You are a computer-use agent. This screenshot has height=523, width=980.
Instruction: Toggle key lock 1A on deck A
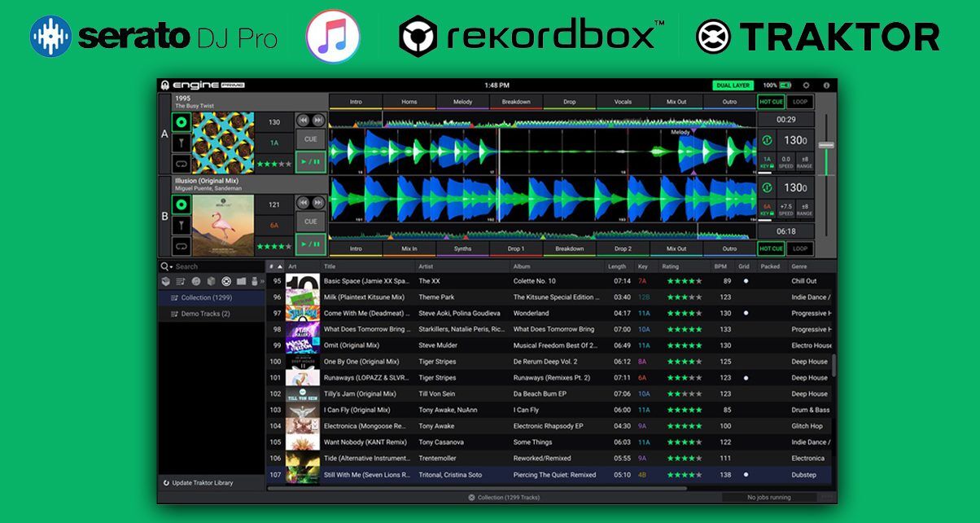click(x=767, y=163)
